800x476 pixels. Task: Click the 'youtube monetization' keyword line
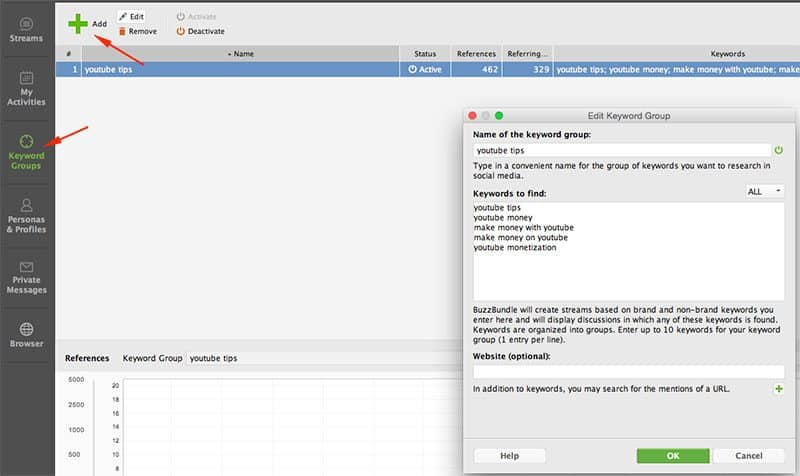[515, 247]
